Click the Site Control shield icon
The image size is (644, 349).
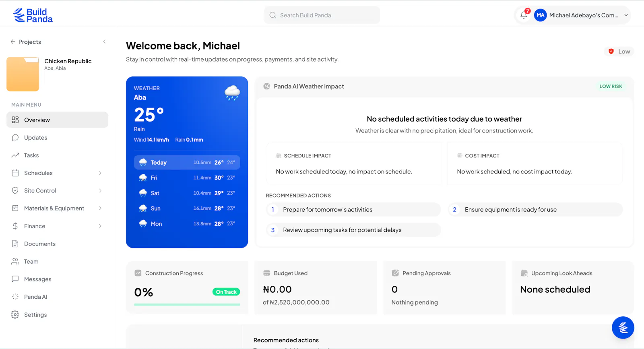(x=15, y=191)
